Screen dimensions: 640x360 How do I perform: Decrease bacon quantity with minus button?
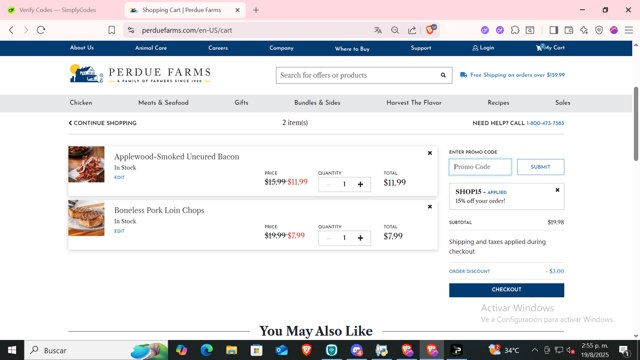[x=329, y=184]
